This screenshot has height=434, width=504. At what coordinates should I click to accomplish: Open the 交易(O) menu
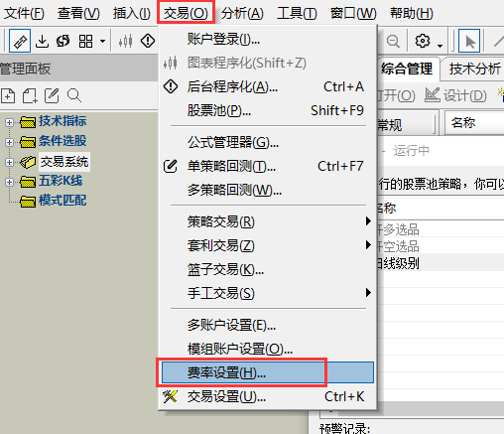tap(186, 13)
